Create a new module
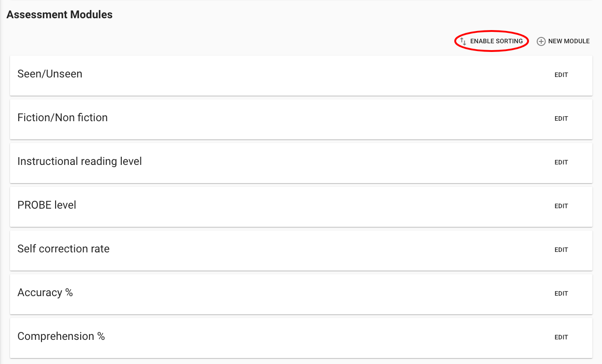The height and width of the screenshot is (364, 602). (568, 41)
